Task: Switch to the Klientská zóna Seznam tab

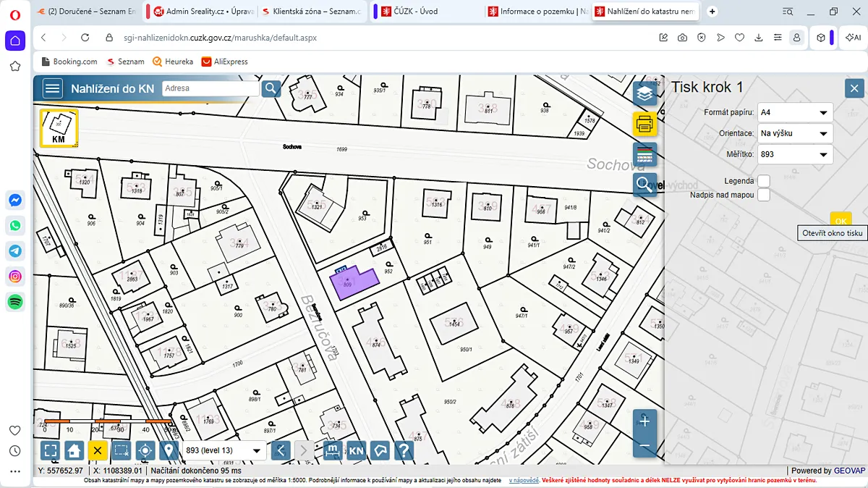Action: [312, 12]
